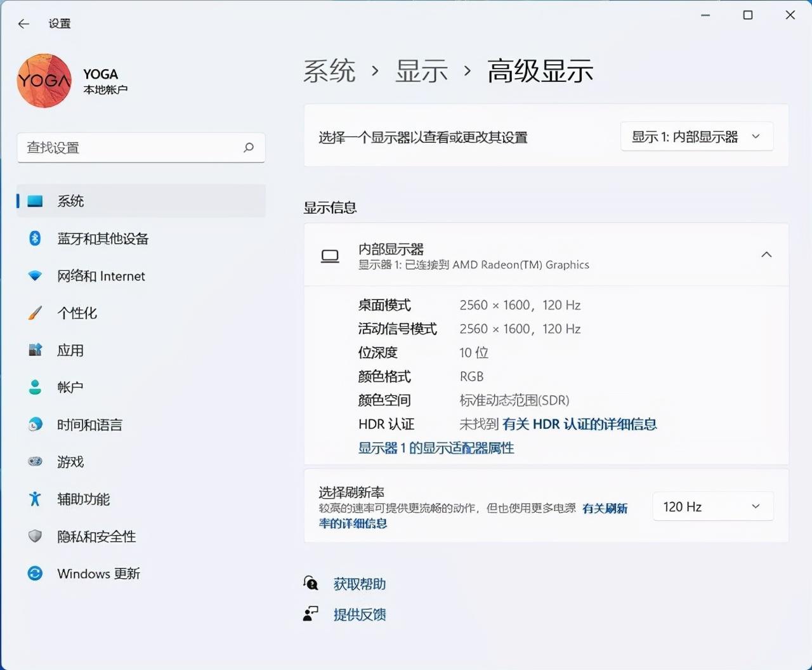Click the back arrow icon
812x670 pixels.
point(23,23)
